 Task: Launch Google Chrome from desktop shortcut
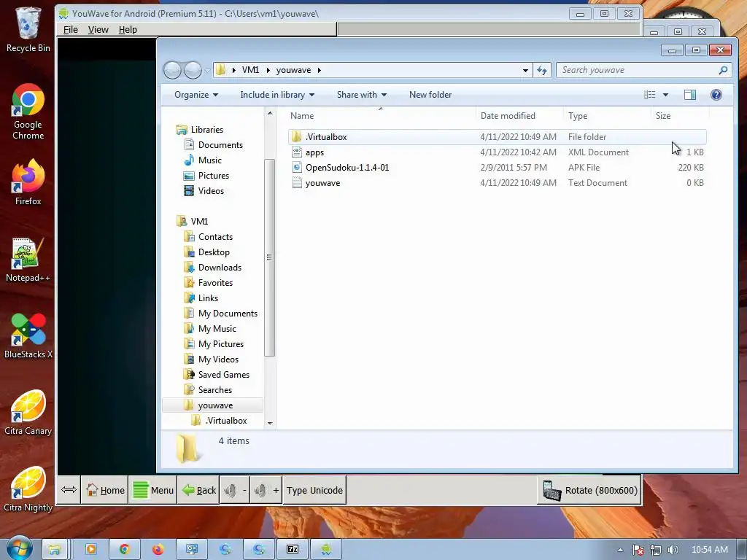point(28,112)
